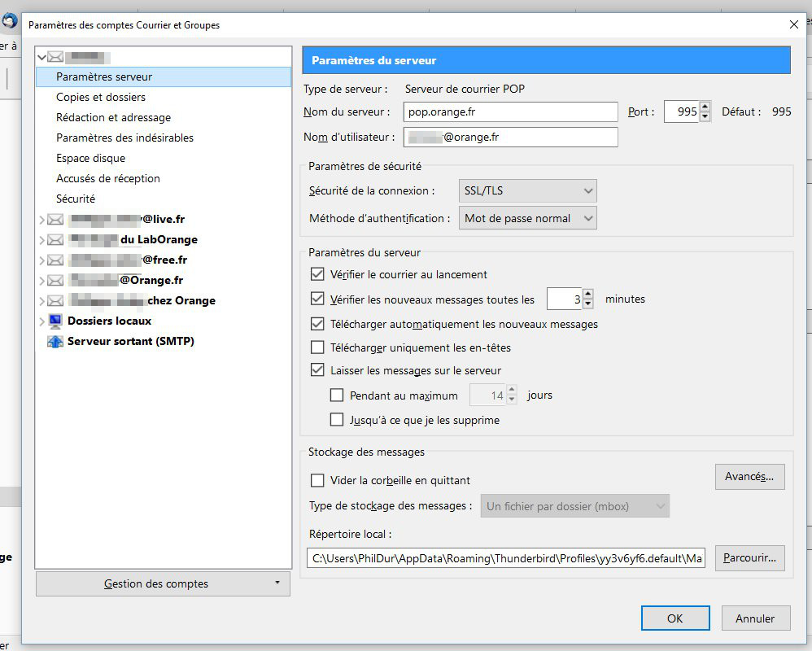812x651 pixels.
Task: Click the envelope icon of @Orange.fr account
Action: pos(55,281)
